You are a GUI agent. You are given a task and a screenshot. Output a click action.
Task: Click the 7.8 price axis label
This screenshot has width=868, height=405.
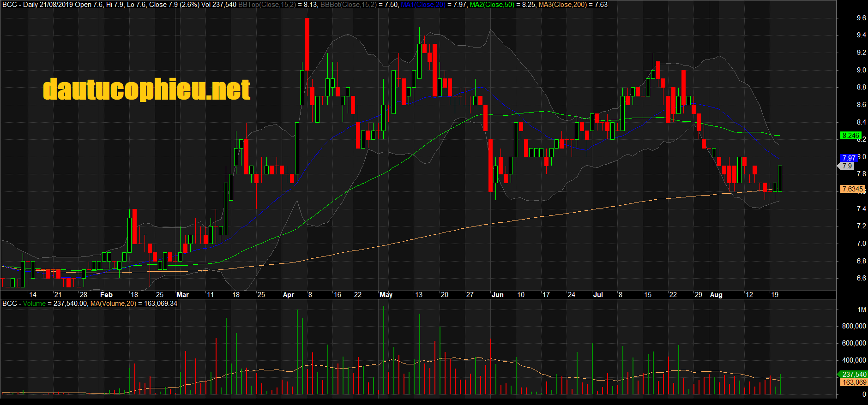861,174
